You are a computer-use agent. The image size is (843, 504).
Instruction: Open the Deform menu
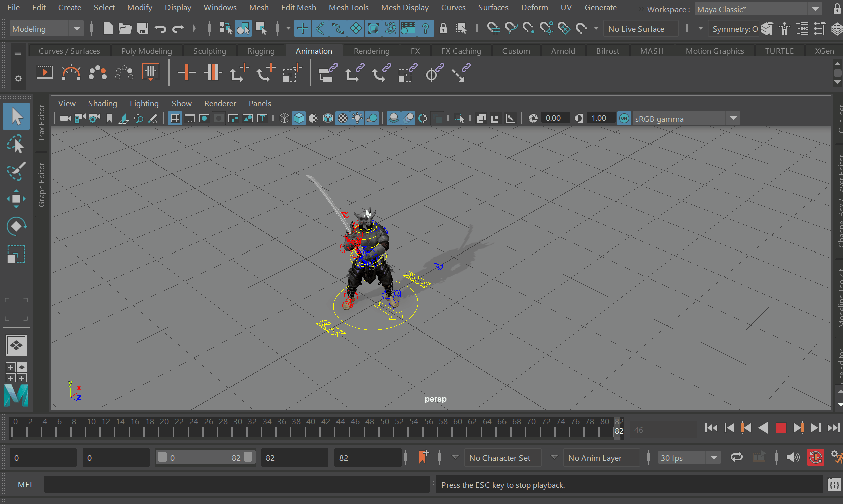pyautogui.click(x=534, y=8)
